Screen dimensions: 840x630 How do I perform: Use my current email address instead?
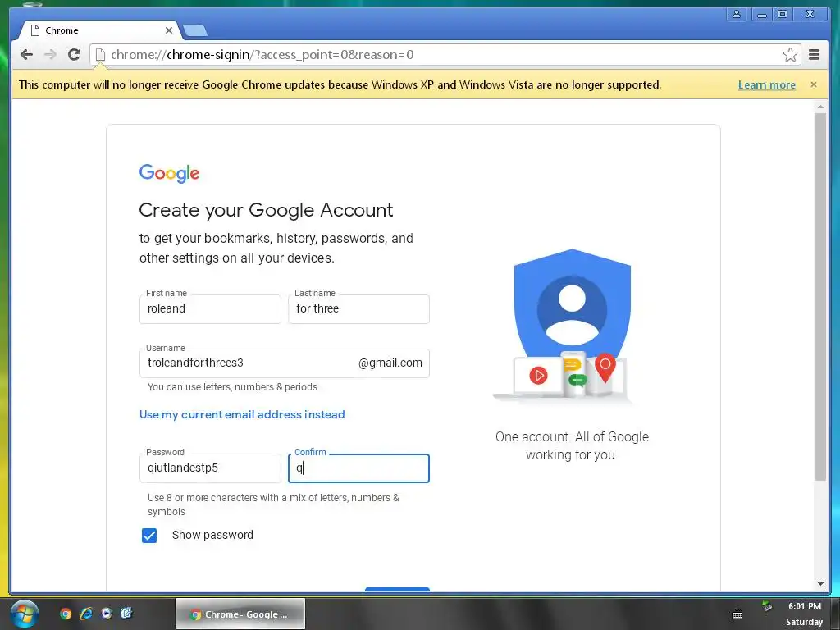tap(242, 414)
